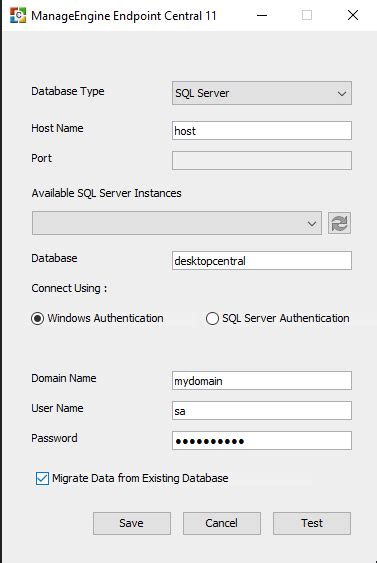Click the disabled maximize window button

307,15
